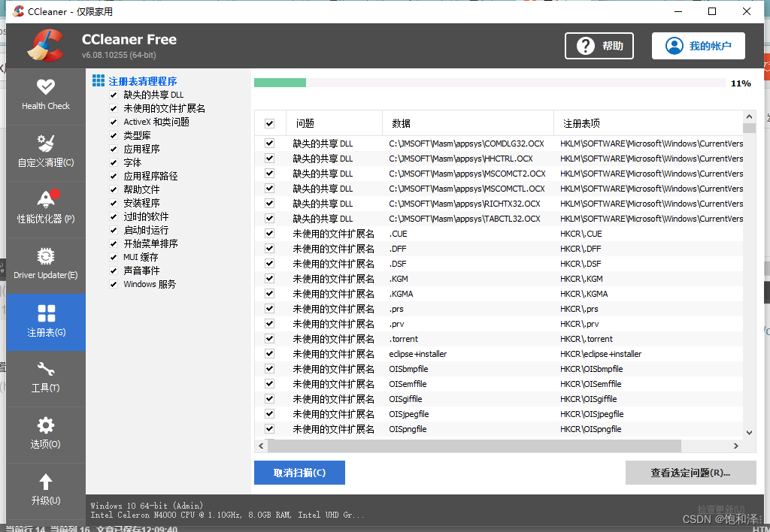Open the performance optimizer rocket icon
Viewport: 770px width, 532px height.
click(x=47, y=199)
